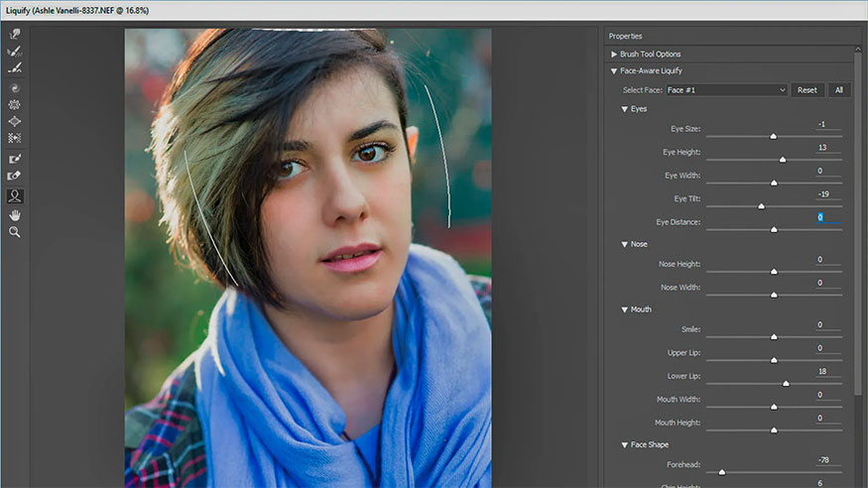The height and width of the screenshot is (488, 868).
Task: Select the Push Left tool
Action: tap(15, 138)
